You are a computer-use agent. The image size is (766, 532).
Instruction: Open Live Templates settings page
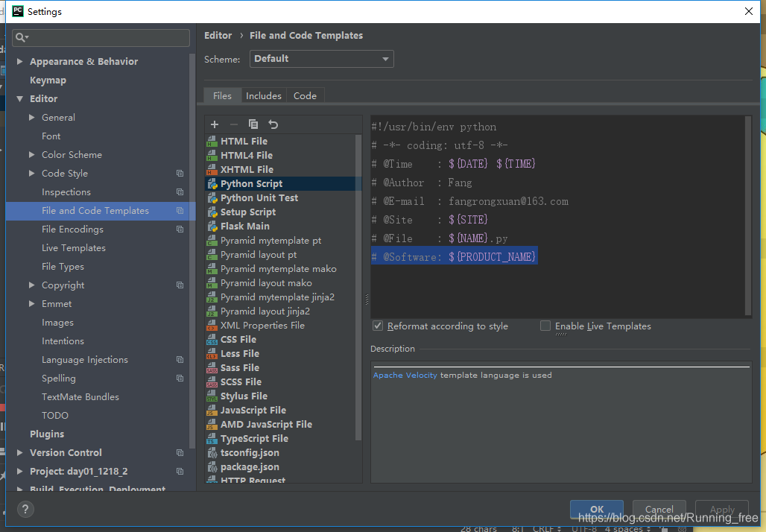[74, 247]
